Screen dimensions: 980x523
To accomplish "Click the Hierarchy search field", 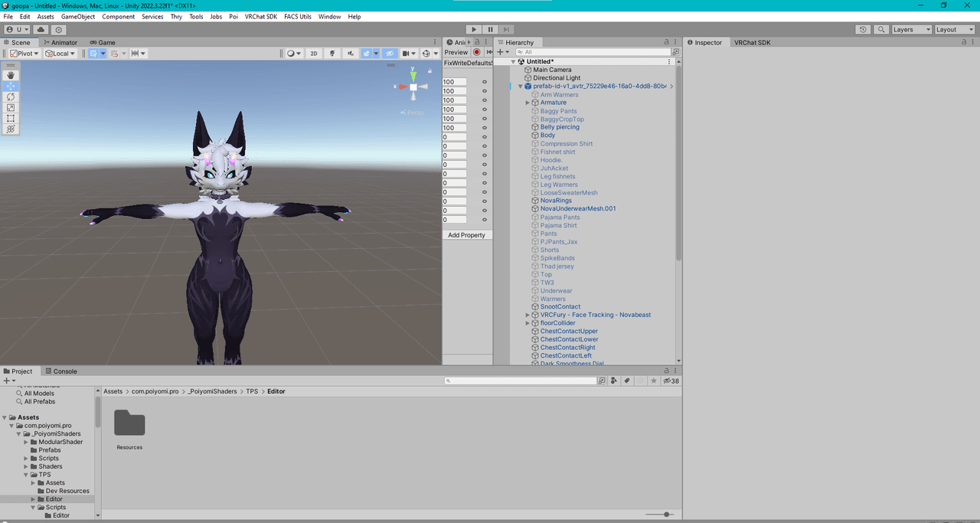I will [x=593, y=52].
